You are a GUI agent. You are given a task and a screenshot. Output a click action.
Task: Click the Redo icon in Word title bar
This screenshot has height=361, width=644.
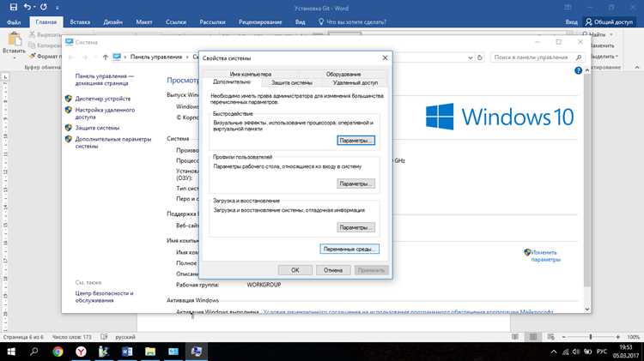[44, 7]
